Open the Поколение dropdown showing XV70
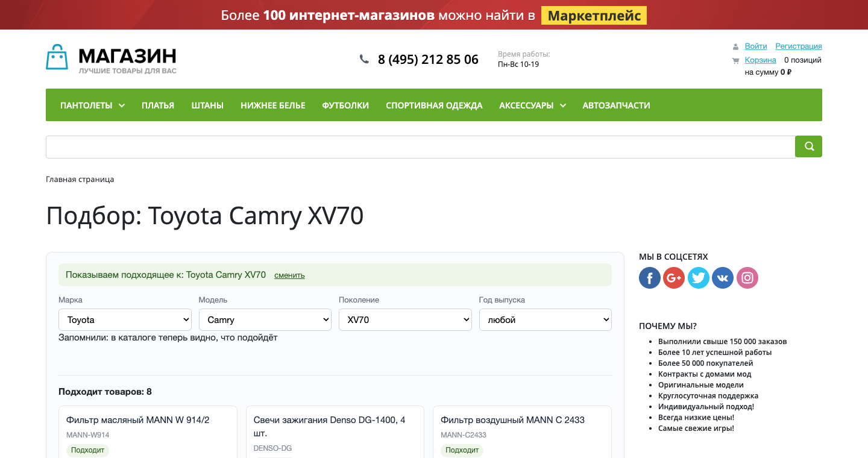The height and width of the screenshot is (458, 868). [x=405, y=320]
